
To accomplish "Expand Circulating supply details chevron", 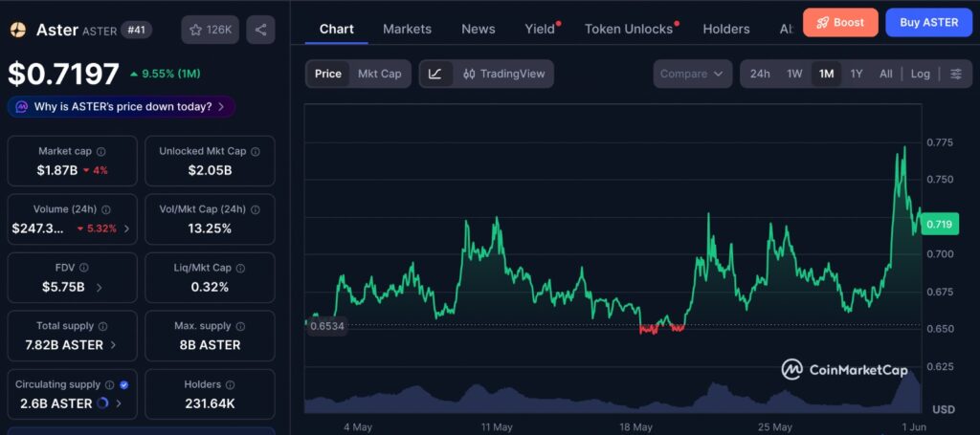I will tap(119, 403).
